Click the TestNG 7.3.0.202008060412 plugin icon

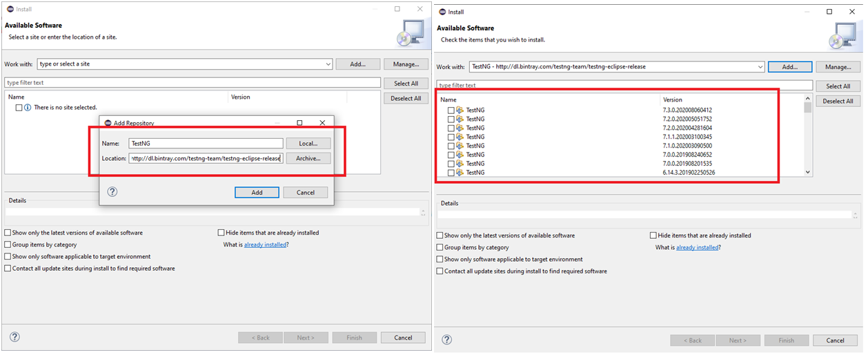(x=460, y=110)
